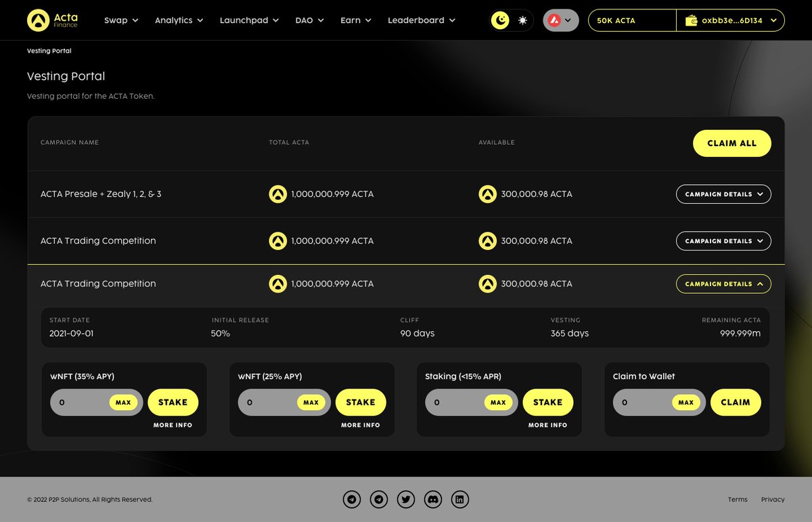Click STAKE in wNFT (35% APY) card
Viewport: 812px width, 522px height.
pos(173,402)
